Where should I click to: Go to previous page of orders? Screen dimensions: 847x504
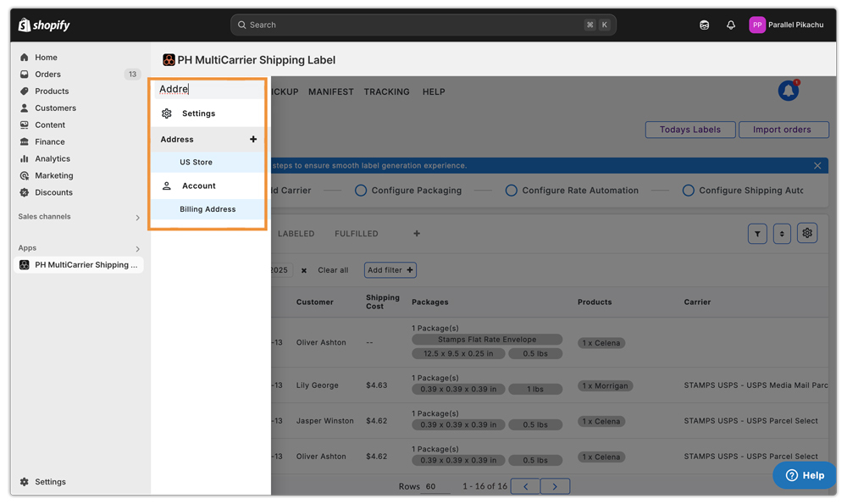point(526,486)
